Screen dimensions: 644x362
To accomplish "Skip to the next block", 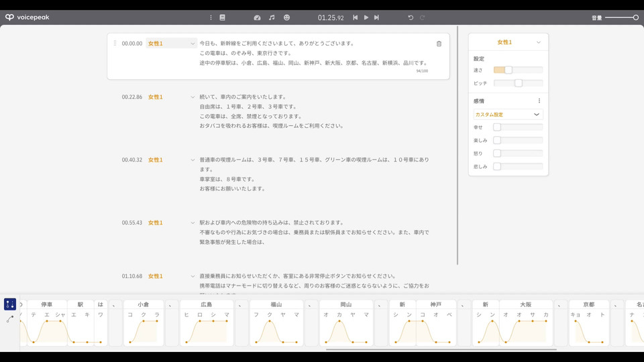I will pyautogui.click(x=376, y=17).
